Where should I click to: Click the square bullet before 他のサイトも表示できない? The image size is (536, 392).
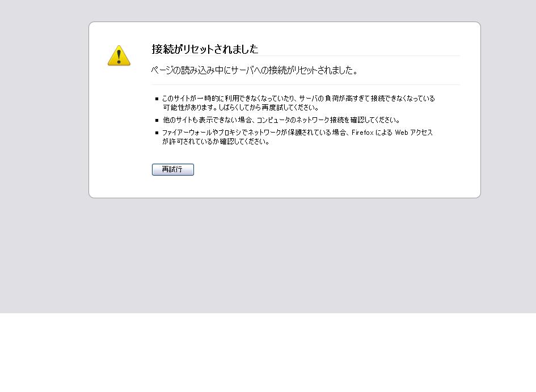[157, 120]
